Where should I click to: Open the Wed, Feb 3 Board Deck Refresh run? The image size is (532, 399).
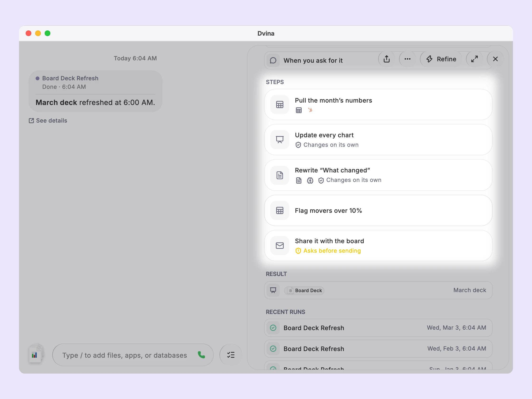point(378,349)
